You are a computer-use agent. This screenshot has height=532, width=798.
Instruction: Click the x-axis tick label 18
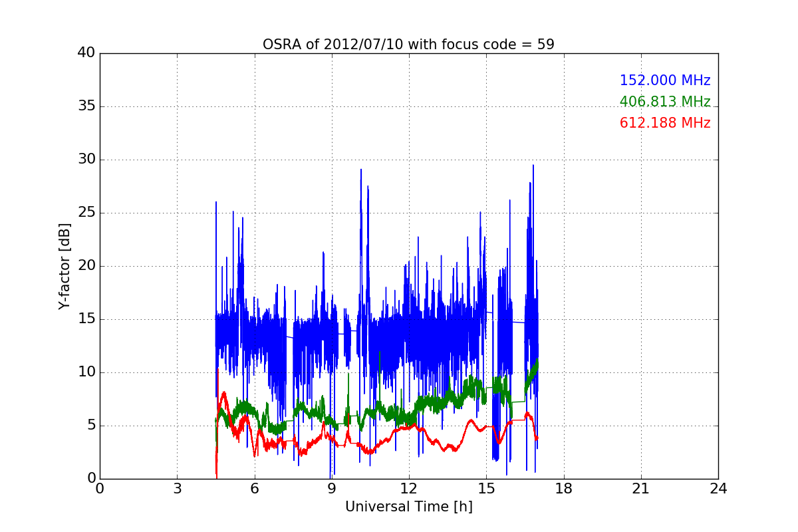[564, 489]
